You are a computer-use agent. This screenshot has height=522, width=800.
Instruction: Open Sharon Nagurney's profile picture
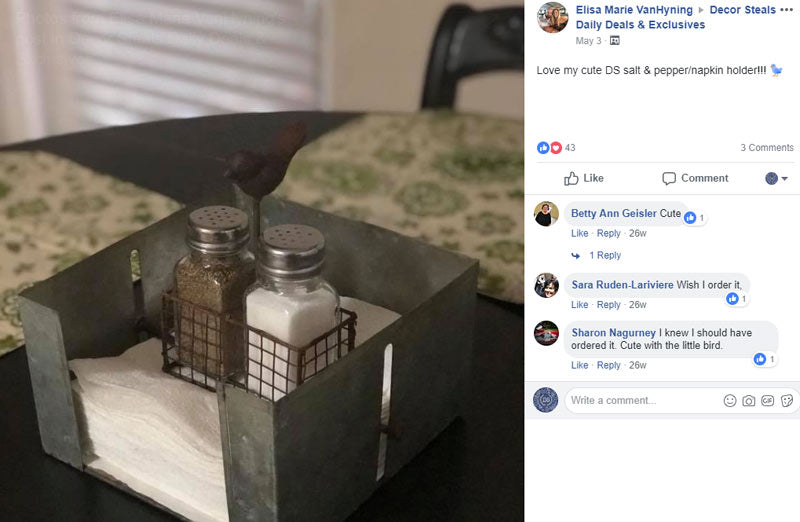point(546,333)
